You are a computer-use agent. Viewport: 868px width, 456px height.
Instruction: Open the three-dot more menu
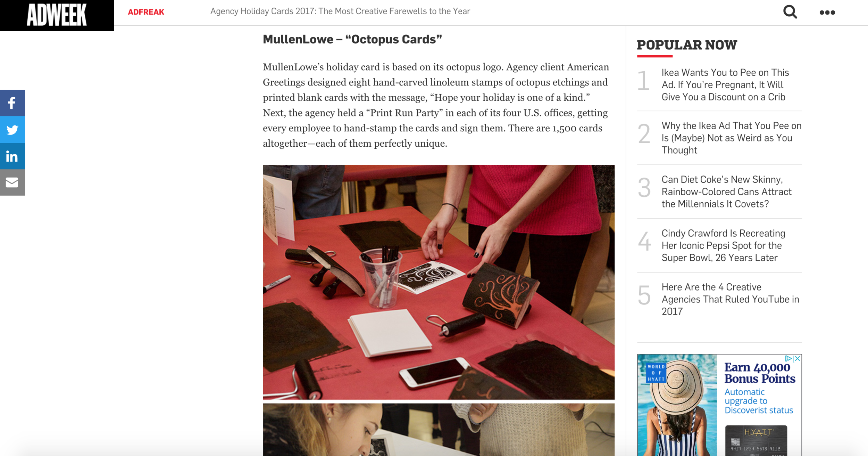pyautogui.click(x=827, y=13)
